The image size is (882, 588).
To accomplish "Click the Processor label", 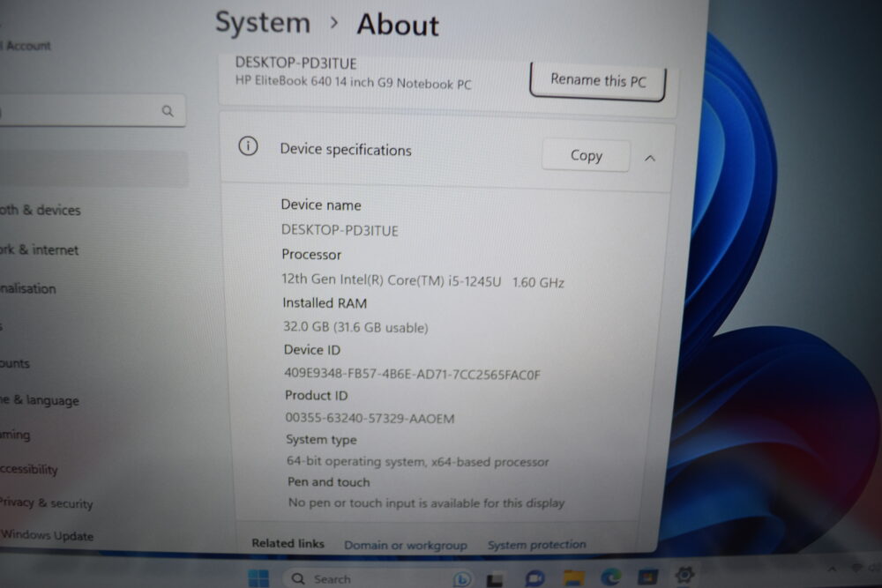I will pos(311,255).
